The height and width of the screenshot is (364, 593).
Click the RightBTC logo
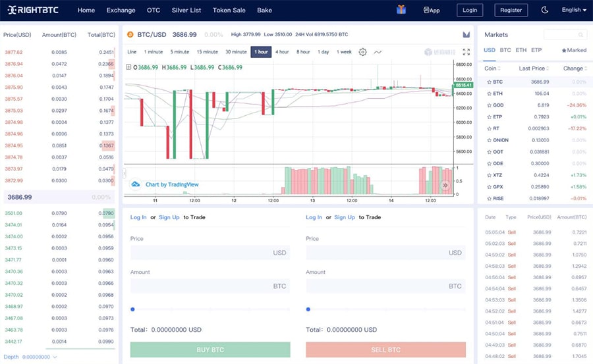click(36, 10)
